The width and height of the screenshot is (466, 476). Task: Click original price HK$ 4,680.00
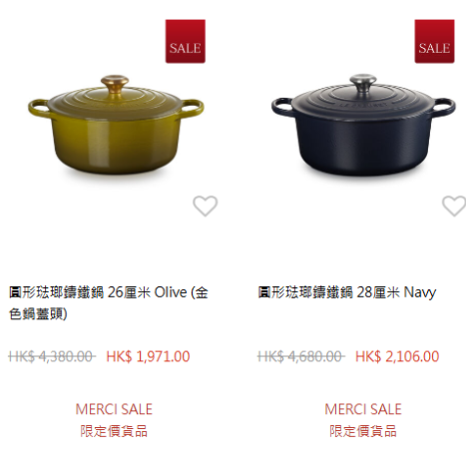[301, 356]
